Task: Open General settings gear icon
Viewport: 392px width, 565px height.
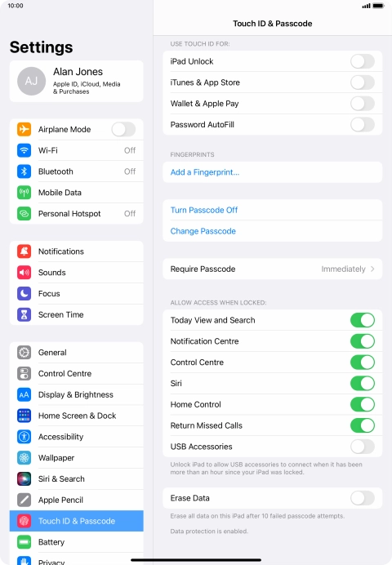Action: [24, 352]
